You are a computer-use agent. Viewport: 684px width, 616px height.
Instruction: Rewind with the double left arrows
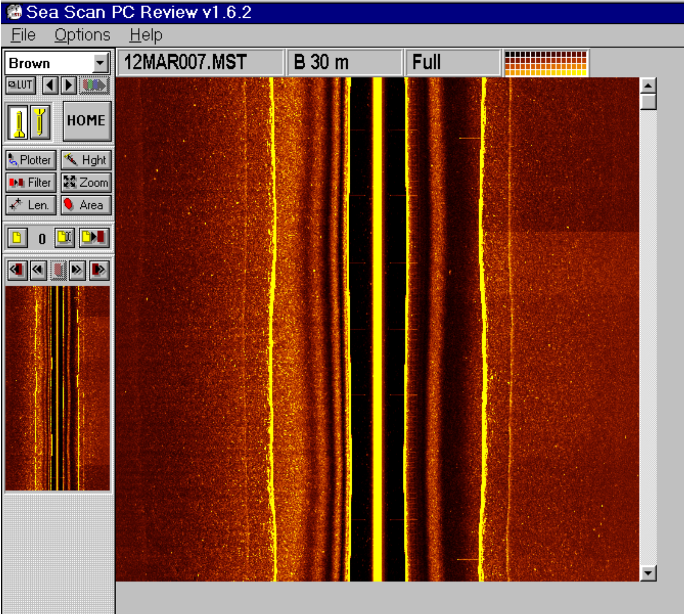point(38,270)
